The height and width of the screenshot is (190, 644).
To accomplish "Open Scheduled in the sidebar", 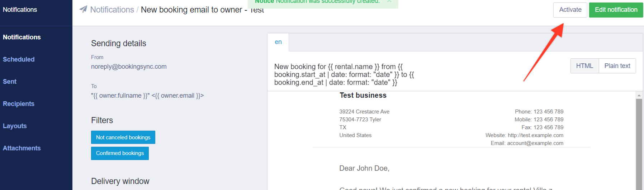I will tap(19, 59).
